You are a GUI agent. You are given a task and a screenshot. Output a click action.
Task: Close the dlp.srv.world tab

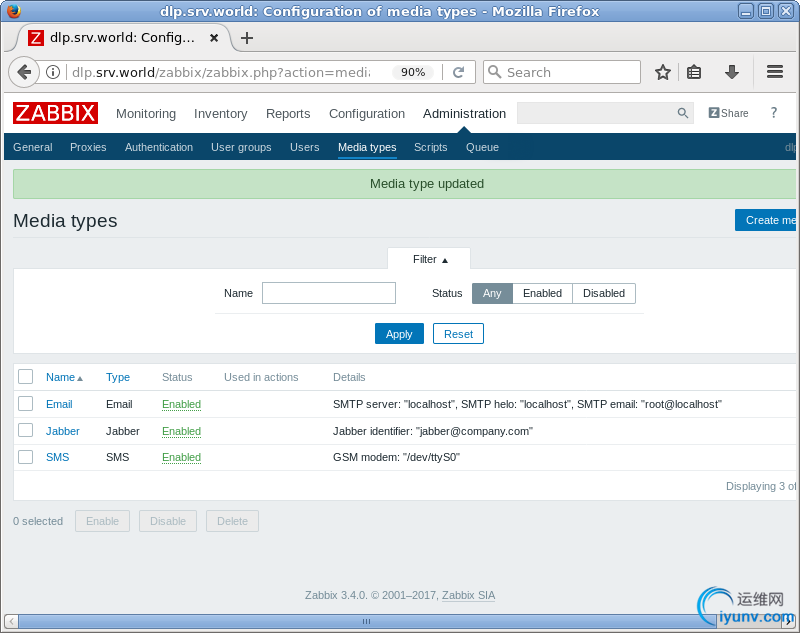coord(214,38)
